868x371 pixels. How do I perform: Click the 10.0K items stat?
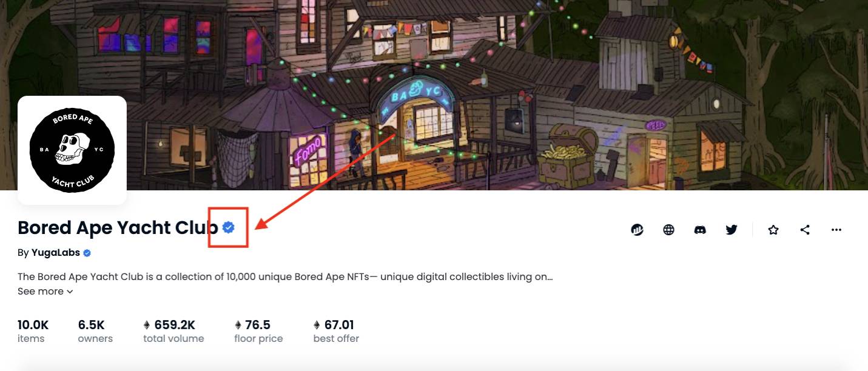tap(33, 331)
